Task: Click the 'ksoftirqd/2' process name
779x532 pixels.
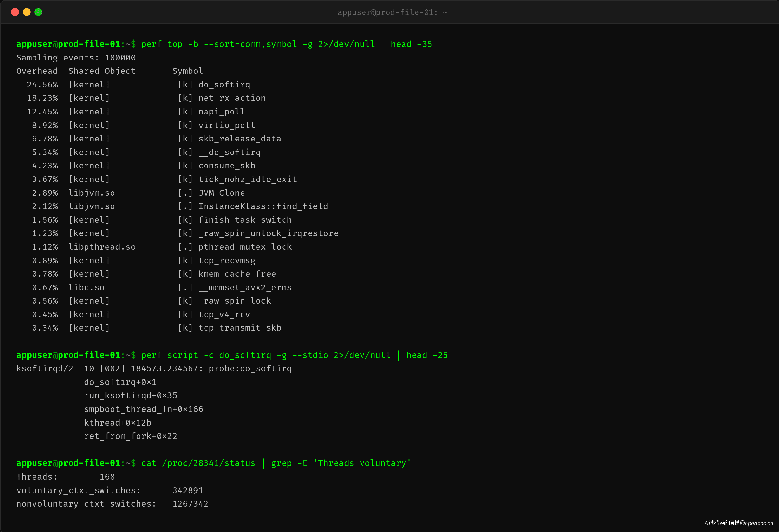Action: pyautogui.click(x=45, y=368)
